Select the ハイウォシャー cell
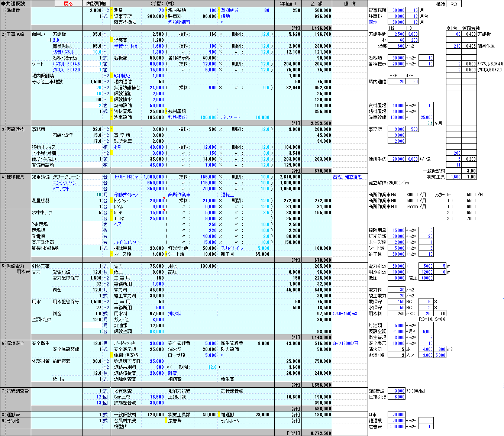The width and height of the screenshot is (504, 436). [128, 242]
